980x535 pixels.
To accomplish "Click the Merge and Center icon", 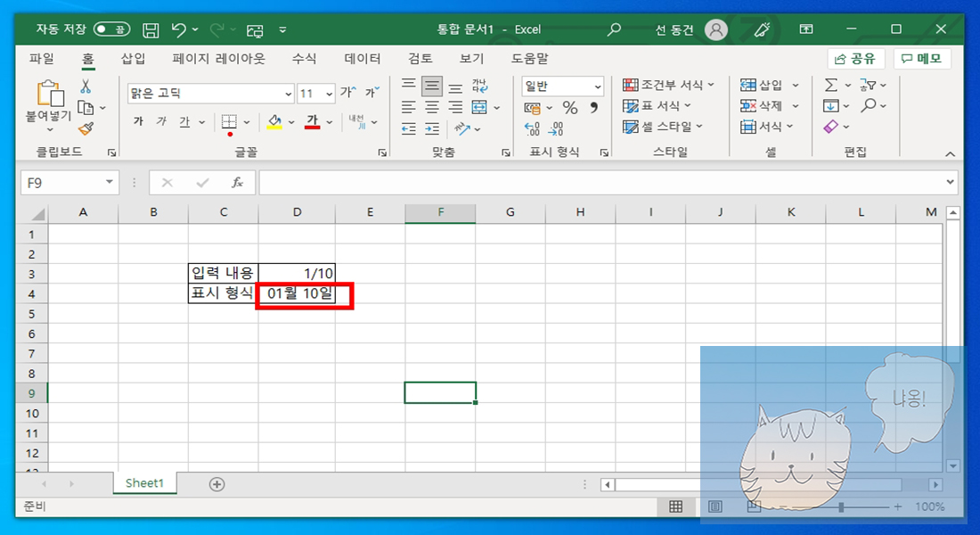I will tap(479, 108).
